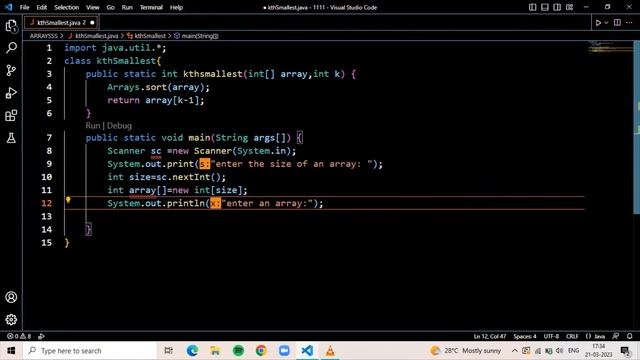Click the taskbar search box
640x360 pixels.
tap(90, 351)
